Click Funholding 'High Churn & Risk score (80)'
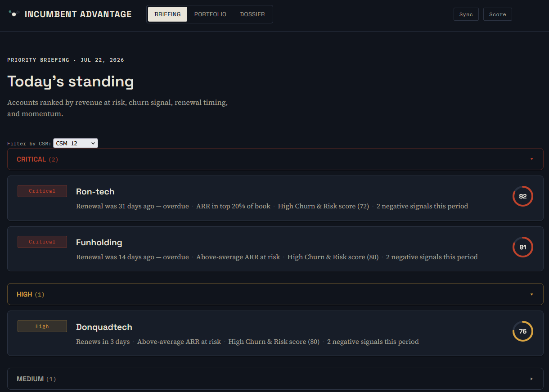549x392 pixels. coord(333,257)
